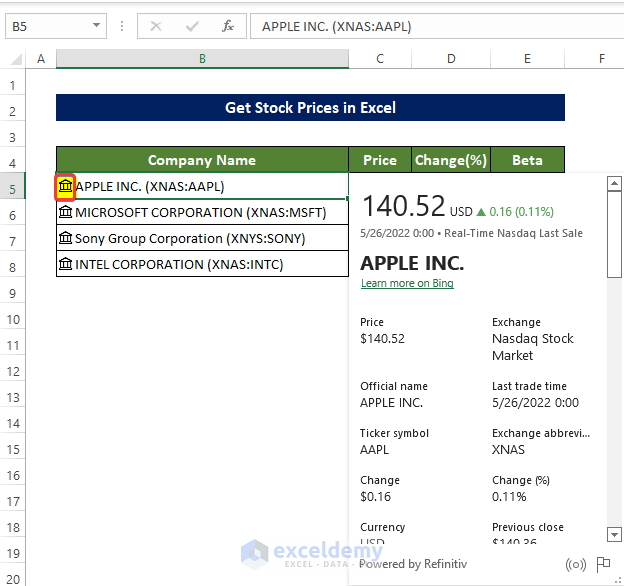
Task: Select column B header
Action: coord(202,59)
